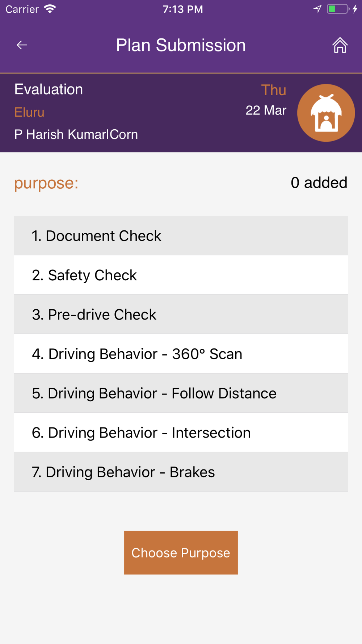Tap the 0 added counter
This screenshot has height=644, width=362.
click(x=319, y=183)
